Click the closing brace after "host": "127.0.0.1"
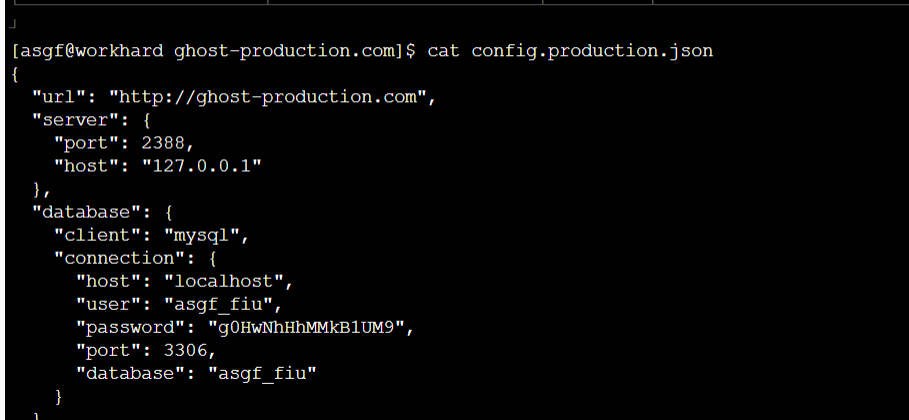This screenshot has width=909, height=420. [38, 189]
